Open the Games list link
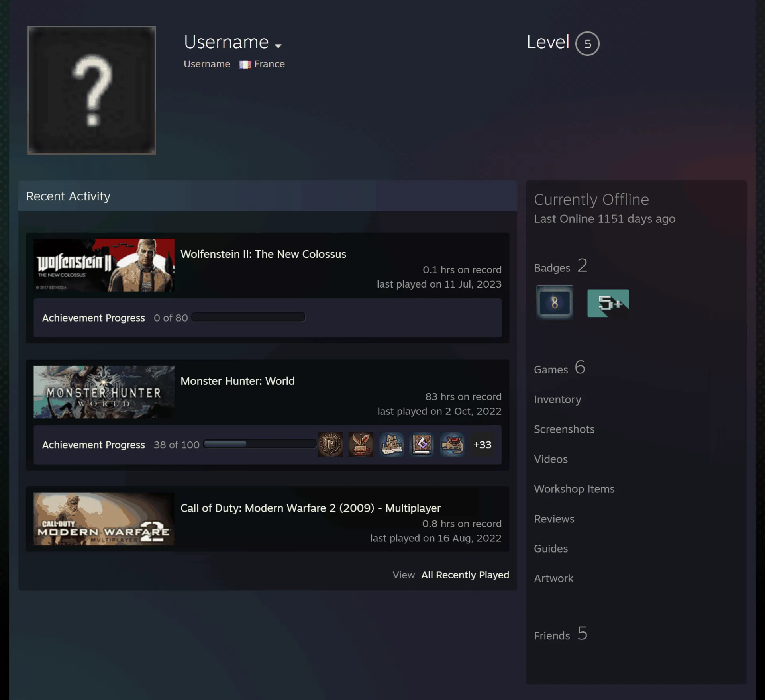 coord(559,368)
